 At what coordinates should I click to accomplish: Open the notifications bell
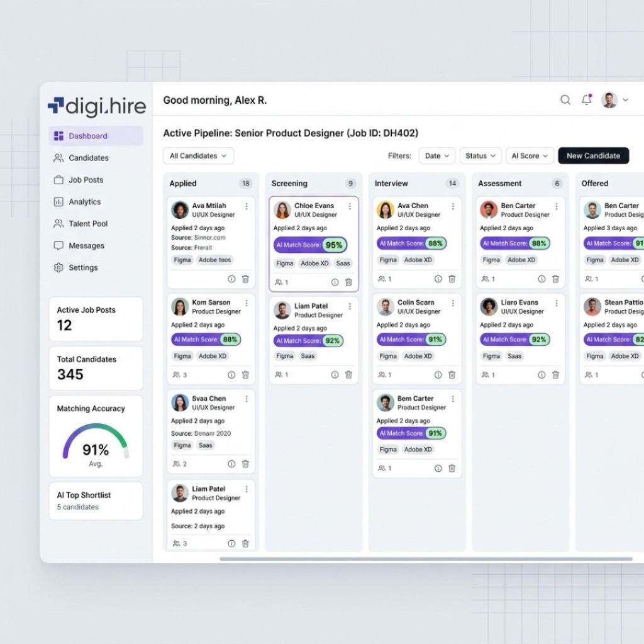click(587, 99)
